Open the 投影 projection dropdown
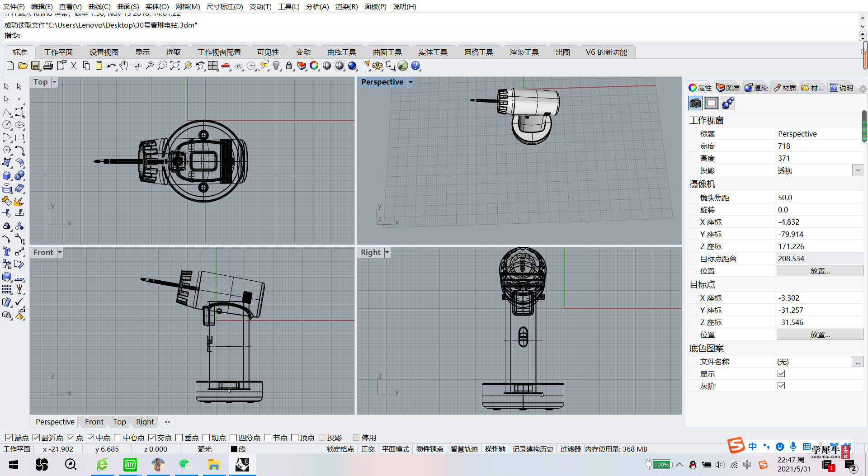The image size is (868, 476). [x=858, y=170]
